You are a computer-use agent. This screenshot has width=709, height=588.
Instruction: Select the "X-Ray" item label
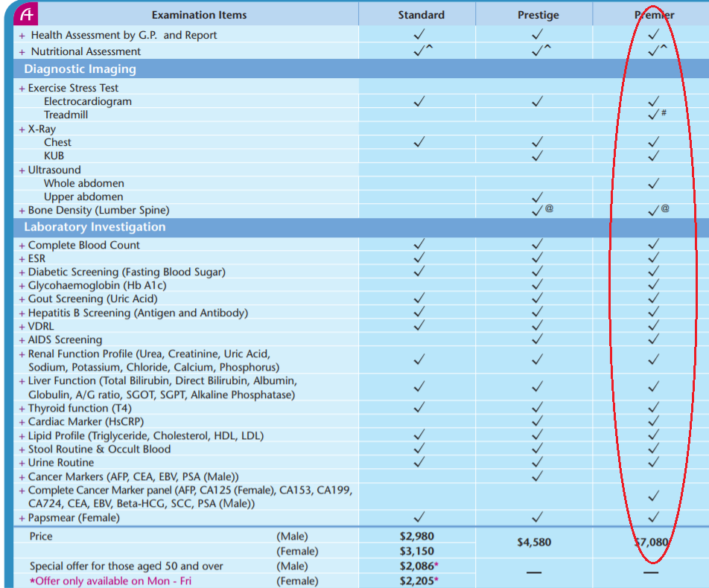click(x=42, y=130)
